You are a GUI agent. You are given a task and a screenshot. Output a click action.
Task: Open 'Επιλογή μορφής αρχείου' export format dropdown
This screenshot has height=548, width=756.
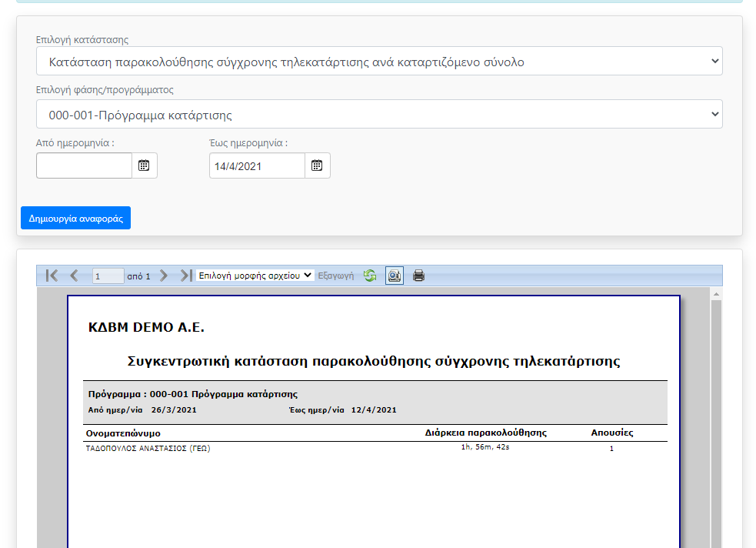click(255, 275)
